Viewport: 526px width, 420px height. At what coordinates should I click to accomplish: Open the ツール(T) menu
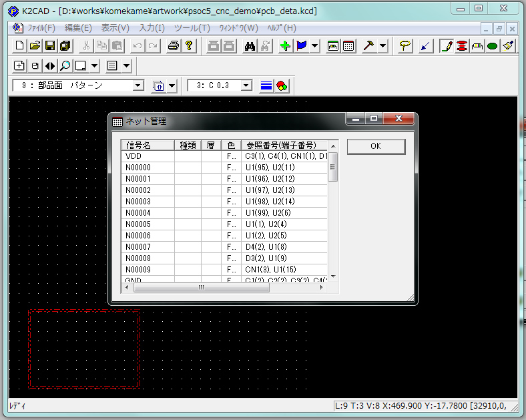tap(192, 28)
